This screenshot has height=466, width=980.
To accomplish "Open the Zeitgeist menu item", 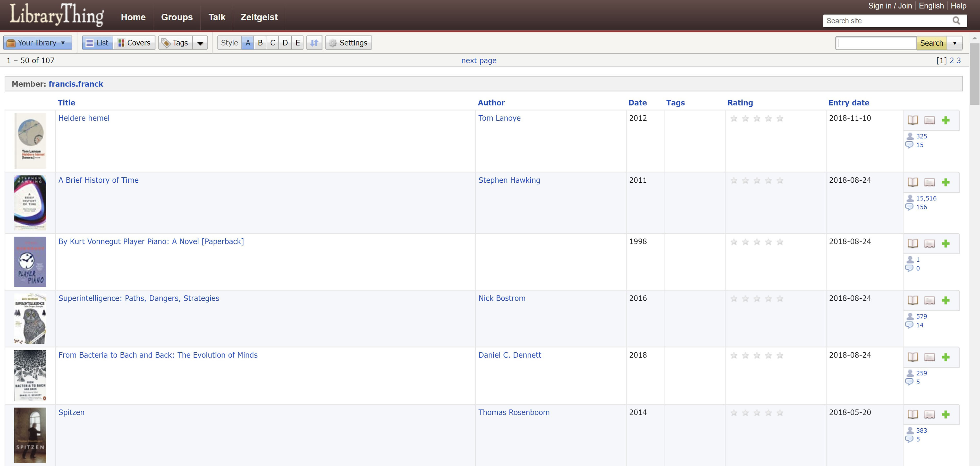I will (259, 17).
